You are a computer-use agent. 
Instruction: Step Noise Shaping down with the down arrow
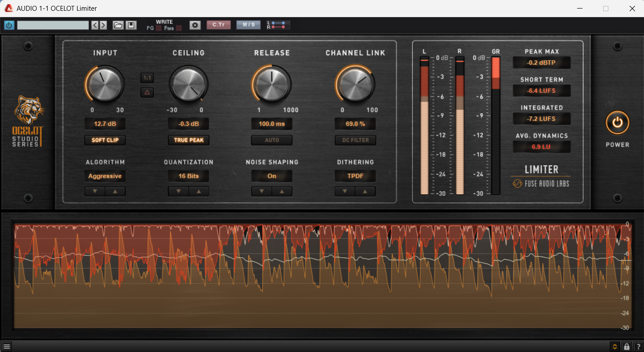[262, 191]
